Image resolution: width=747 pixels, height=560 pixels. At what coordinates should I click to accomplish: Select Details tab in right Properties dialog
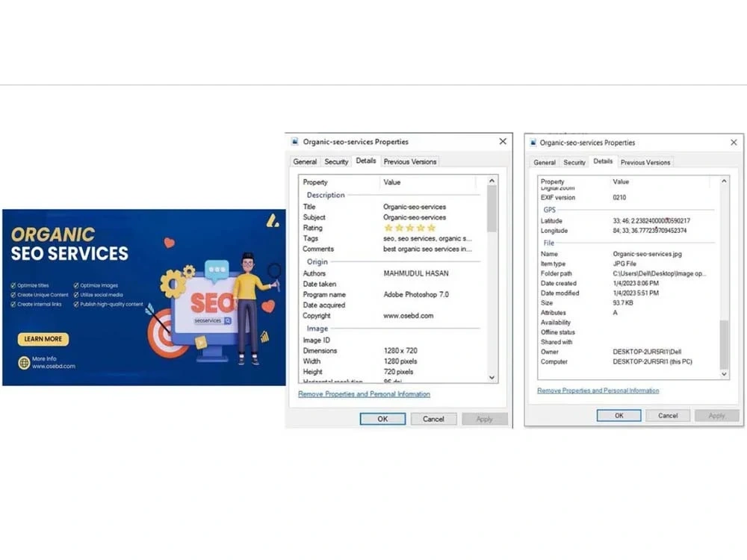603,161
